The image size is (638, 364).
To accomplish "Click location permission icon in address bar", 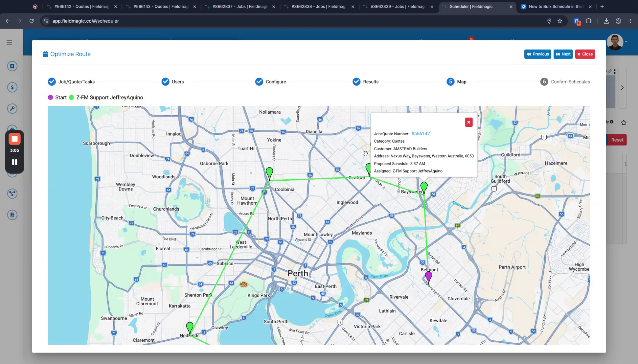I will [x=549, y=21].
